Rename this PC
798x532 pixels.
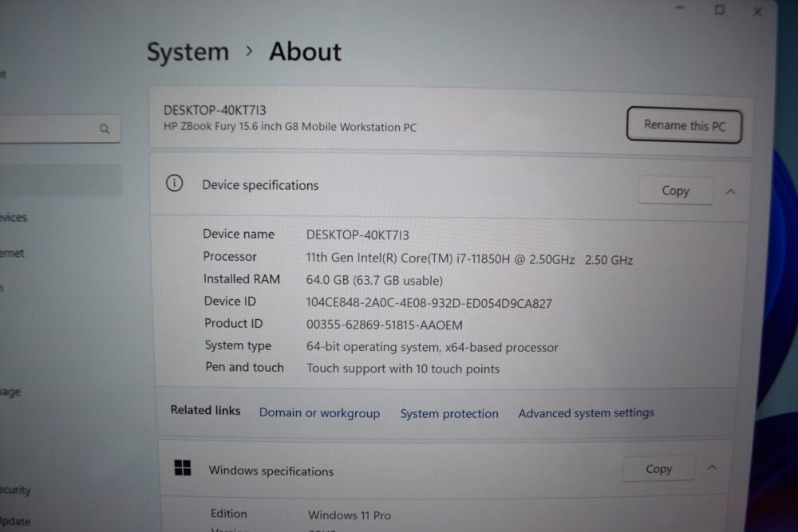tap(684, 125)
